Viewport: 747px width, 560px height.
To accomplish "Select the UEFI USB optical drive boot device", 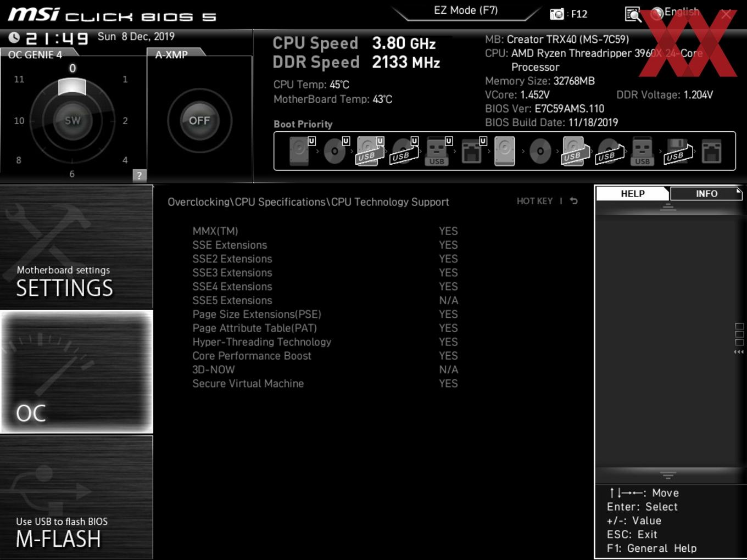I will click(x=404, y=150).
